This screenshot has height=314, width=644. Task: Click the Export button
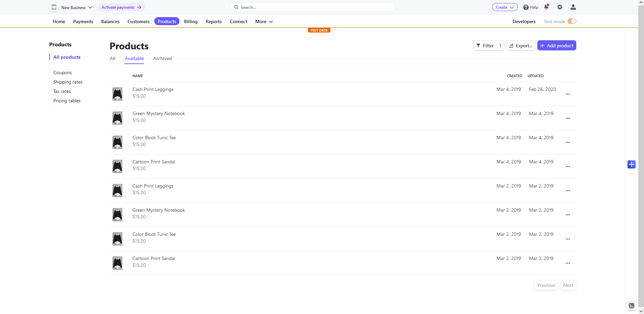tap(521, 46)
